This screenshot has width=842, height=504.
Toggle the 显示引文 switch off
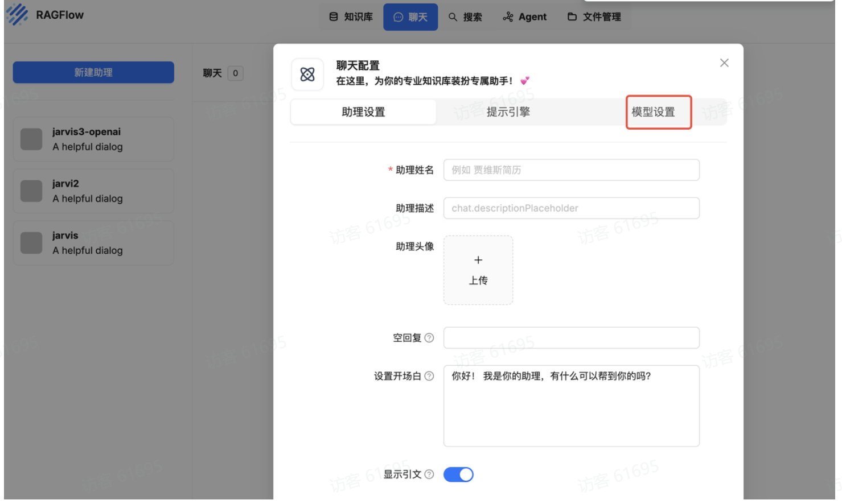458,474
